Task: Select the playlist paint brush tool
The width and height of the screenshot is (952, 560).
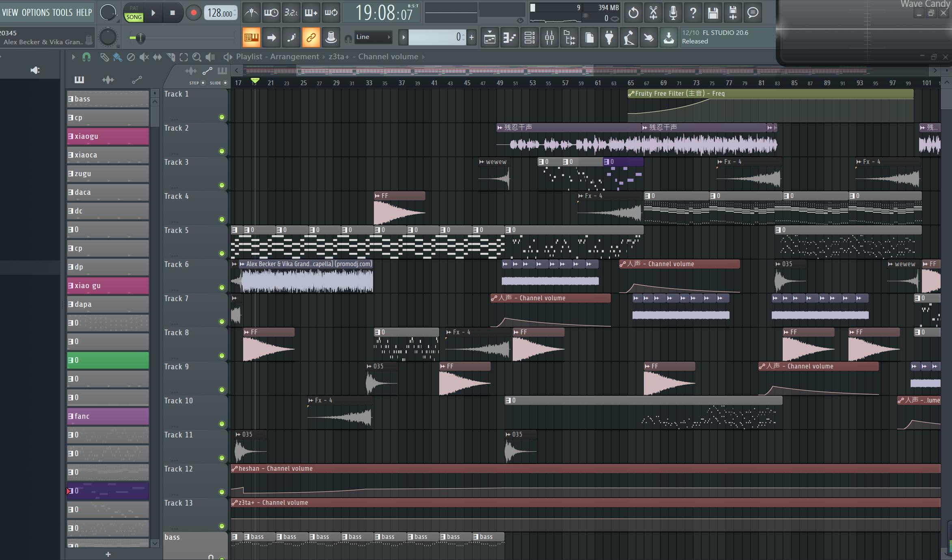Action: (x=117, y=57)
